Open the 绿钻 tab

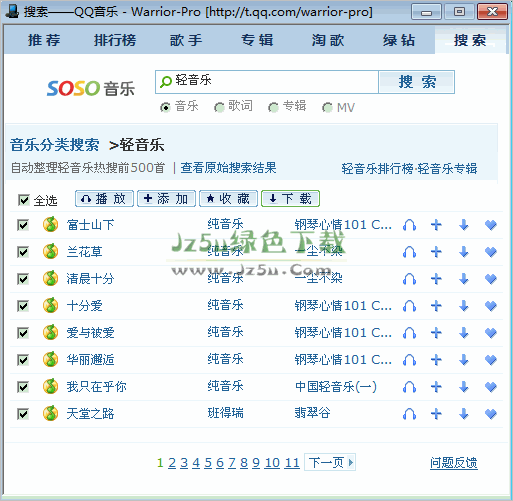click(399, 40)
